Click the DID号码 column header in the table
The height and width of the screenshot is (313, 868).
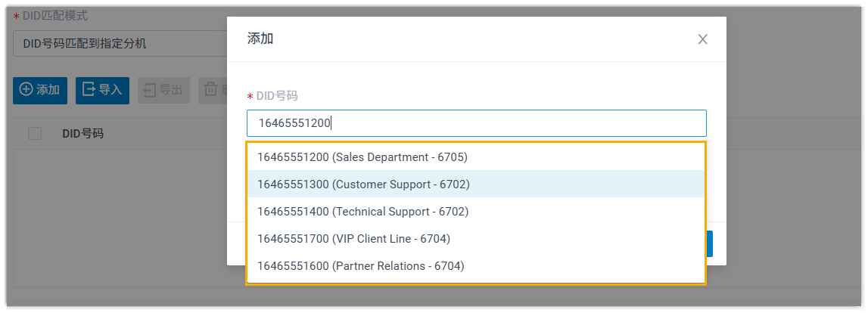82,134
